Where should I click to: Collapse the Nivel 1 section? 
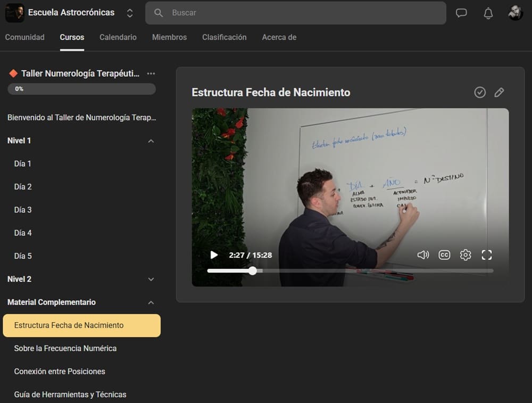click(151, 141)
